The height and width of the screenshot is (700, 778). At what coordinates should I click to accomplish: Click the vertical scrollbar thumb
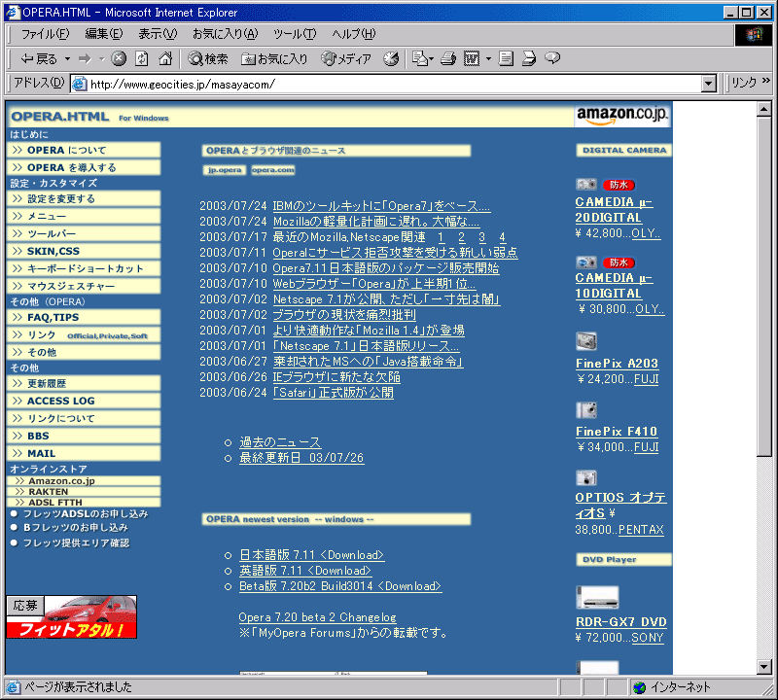click(764, 286)
